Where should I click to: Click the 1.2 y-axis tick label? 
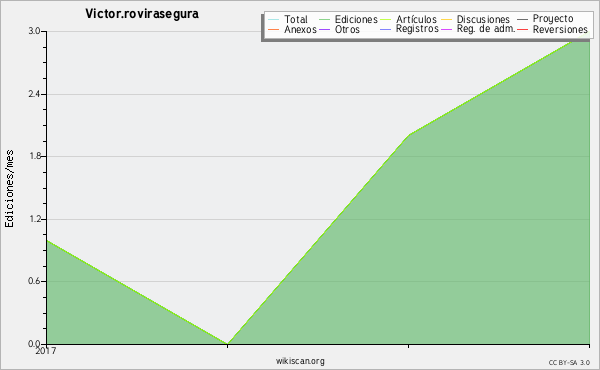click(34, 219)
